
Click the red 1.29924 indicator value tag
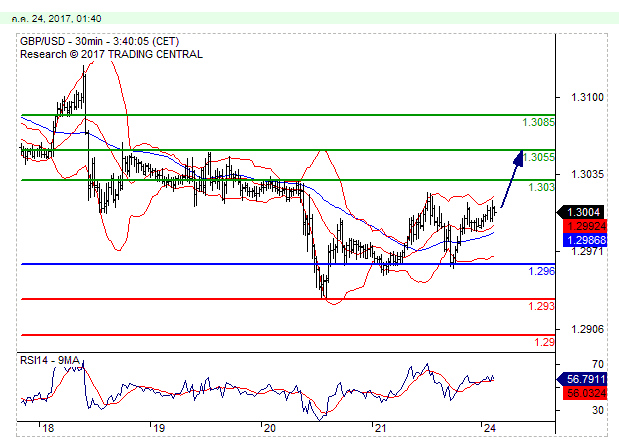[585, 226]
